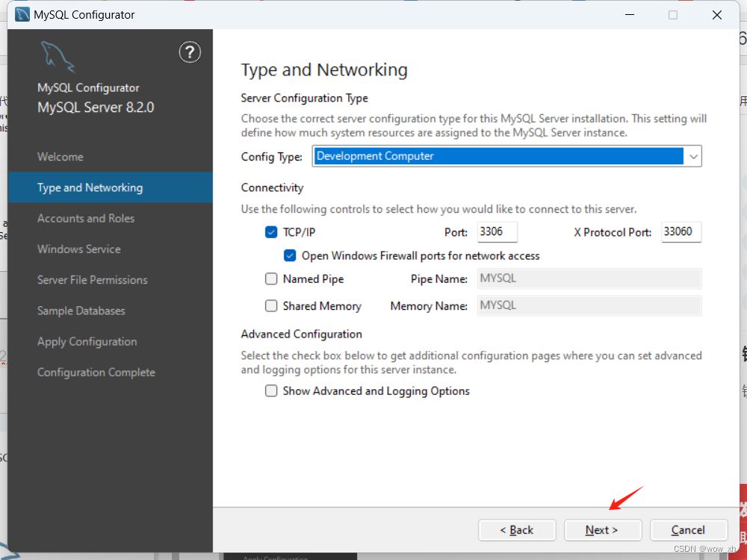The width and height of the screenshot is (747, 560).
Task: Toggle Open Windows Firewall ports checkbox
Action: click(290, 255)
